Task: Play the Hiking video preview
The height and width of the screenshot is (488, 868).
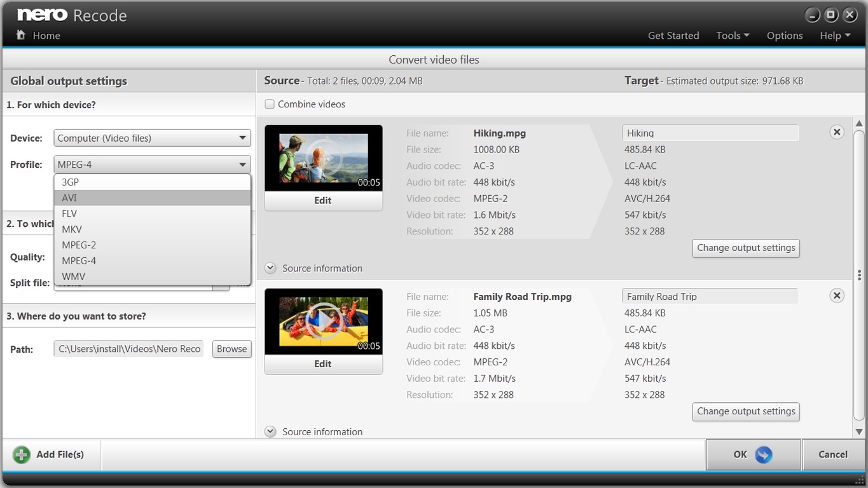Action: (323, 157)
